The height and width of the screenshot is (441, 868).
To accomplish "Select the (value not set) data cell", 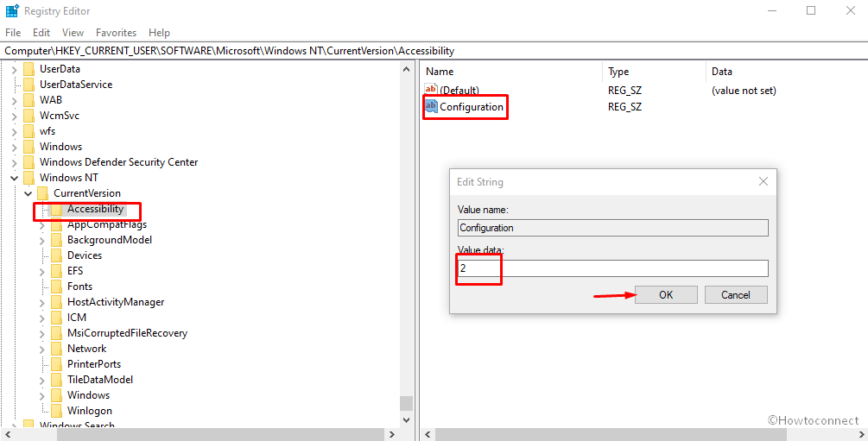I will click(x=744, y=91).
